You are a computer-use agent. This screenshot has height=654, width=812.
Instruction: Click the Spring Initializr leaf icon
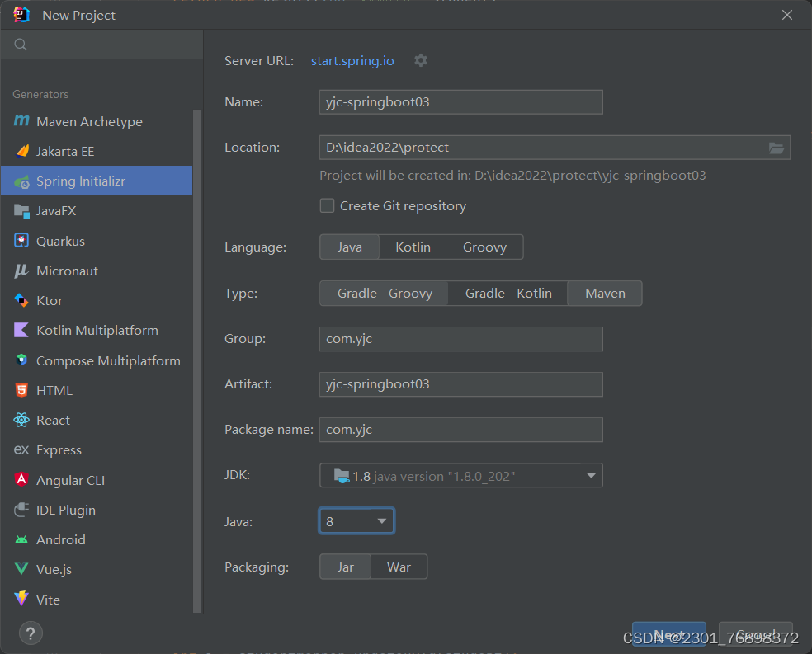(21, 181)
